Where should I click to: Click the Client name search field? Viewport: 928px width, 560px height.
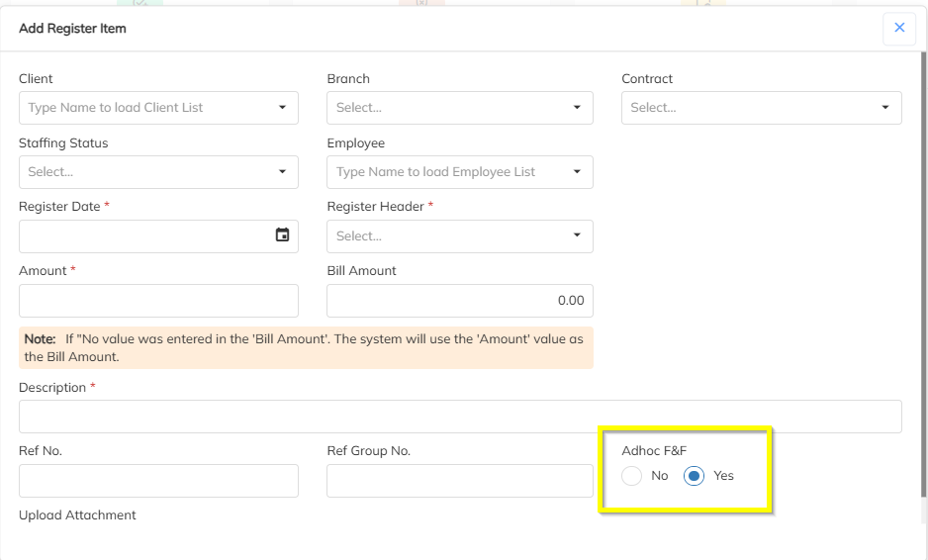point(143,108)
